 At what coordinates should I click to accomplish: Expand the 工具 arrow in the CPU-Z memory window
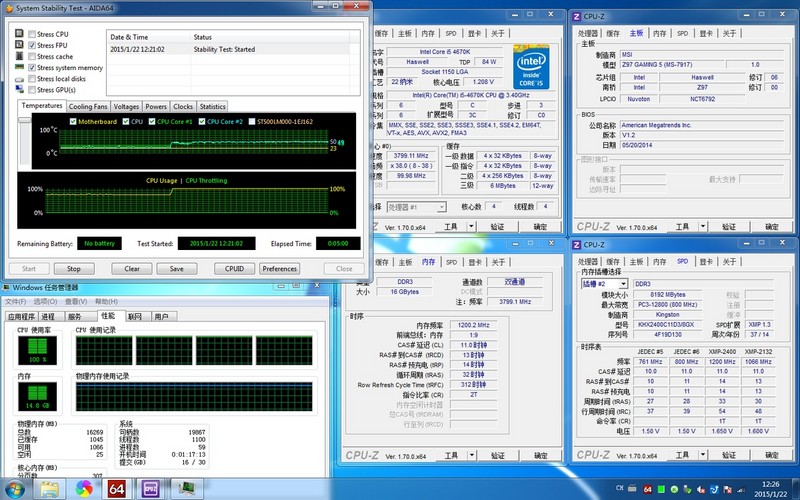click(x=472, y=456)
